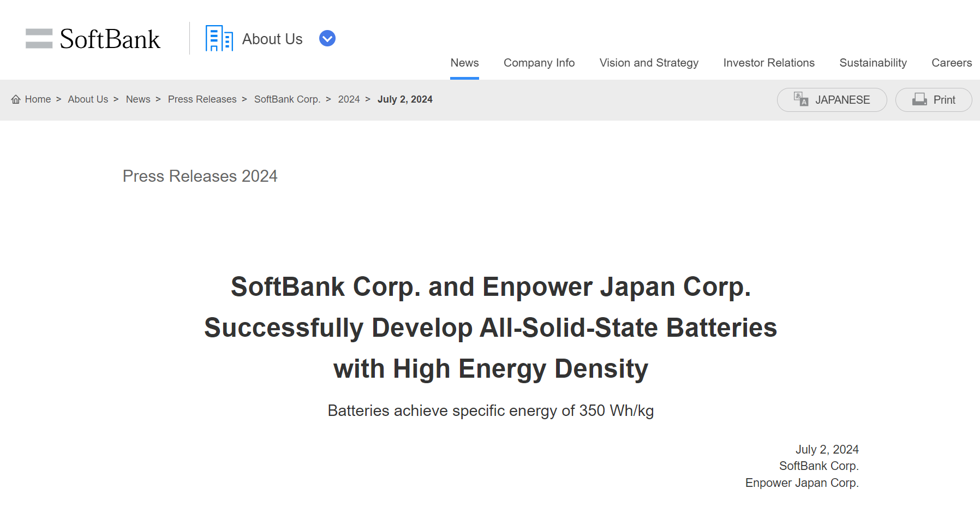
Task: Open the Careers menu item
Action: 952,63
